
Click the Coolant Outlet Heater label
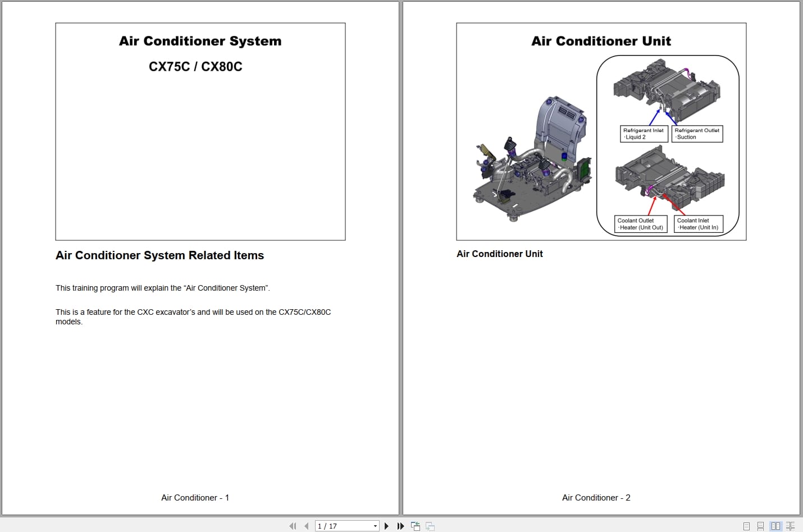point(640,224)
